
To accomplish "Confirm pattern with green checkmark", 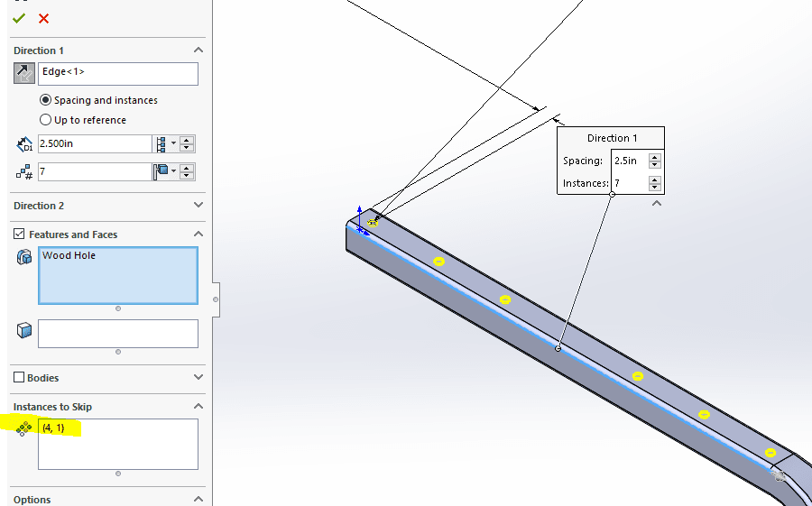I will 19,19.
